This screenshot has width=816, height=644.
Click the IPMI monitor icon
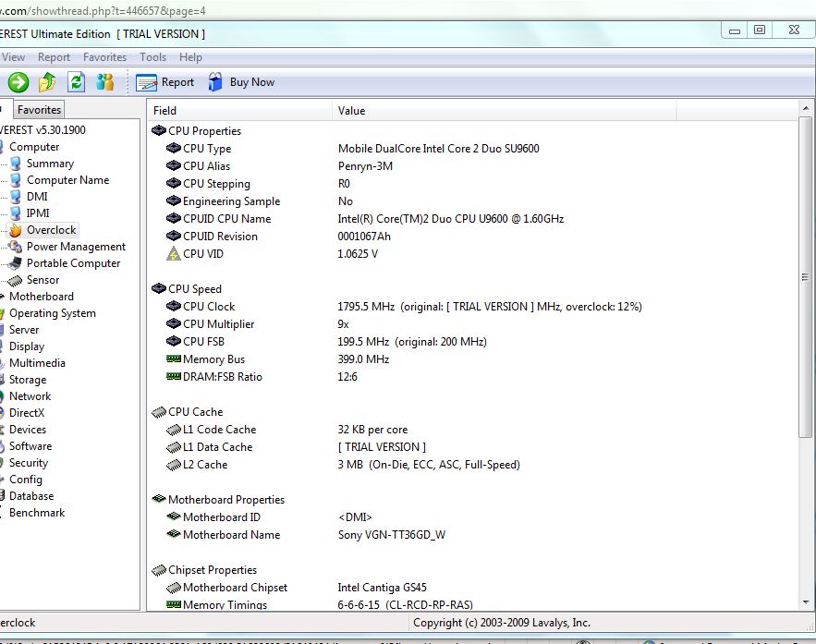(x=16, y=213)
